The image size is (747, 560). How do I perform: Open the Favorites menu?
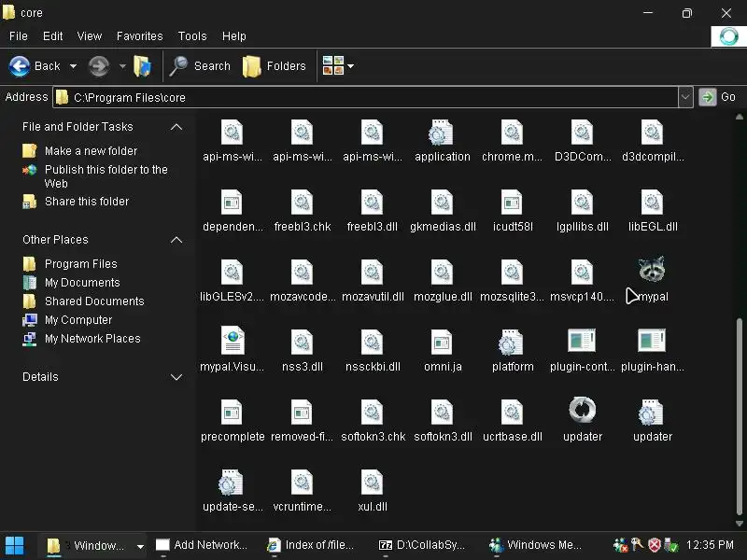point(139,36)
